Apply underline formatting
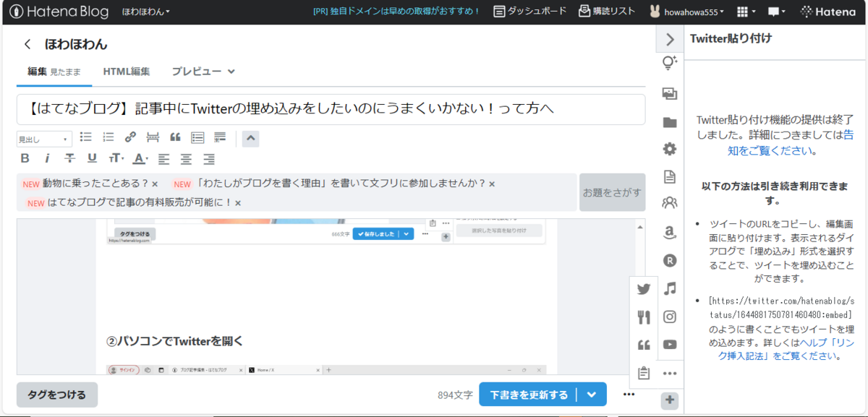Image resolution: width=868 pixels, height=417 pixels. [x=92, y=158]
